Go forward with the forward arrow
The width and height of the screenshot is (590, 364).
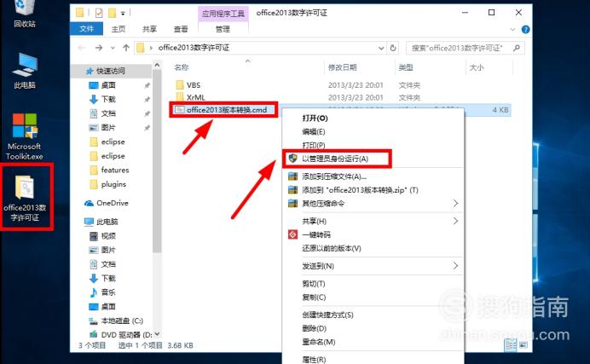tap(99, 48)
